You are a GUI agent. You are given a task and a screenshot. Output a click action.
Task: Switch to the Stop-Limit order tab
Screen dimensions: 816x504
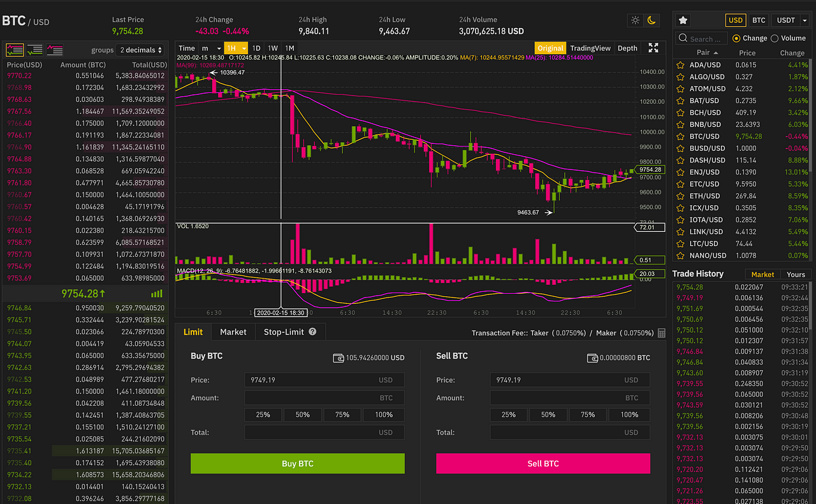click(x=290, y=332)
